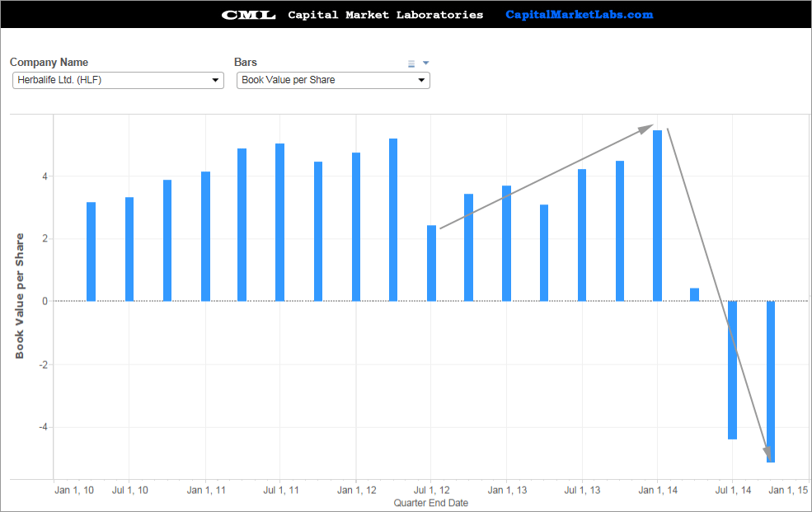Click the Bars filter label

[x=246, y=62]
